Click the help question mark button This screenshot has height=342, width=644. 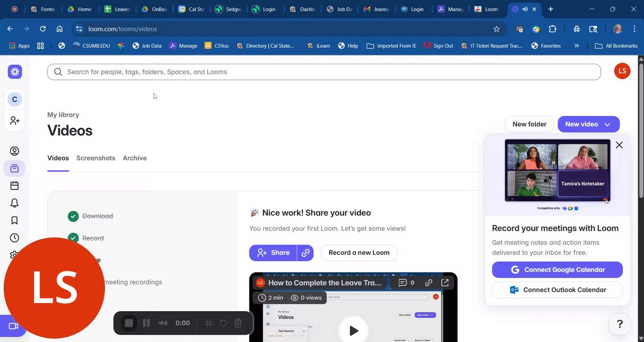tap(620, 324)
